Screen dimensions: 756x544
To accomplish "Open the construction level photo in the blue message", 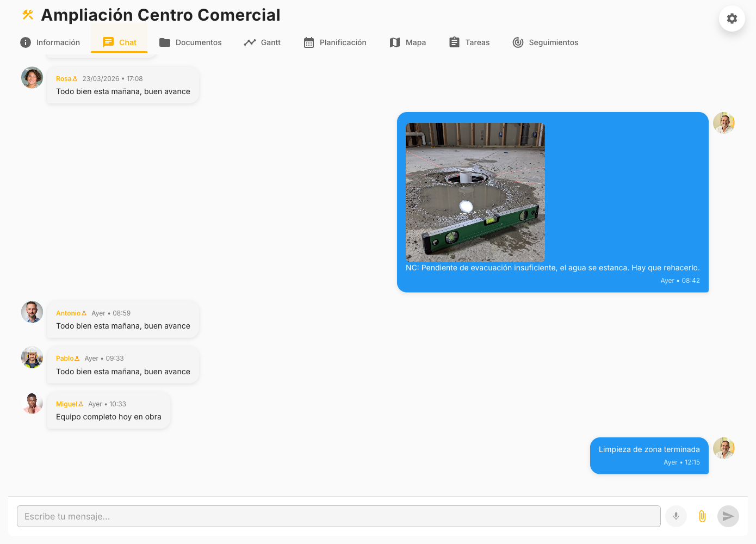I will coord(475,191).
